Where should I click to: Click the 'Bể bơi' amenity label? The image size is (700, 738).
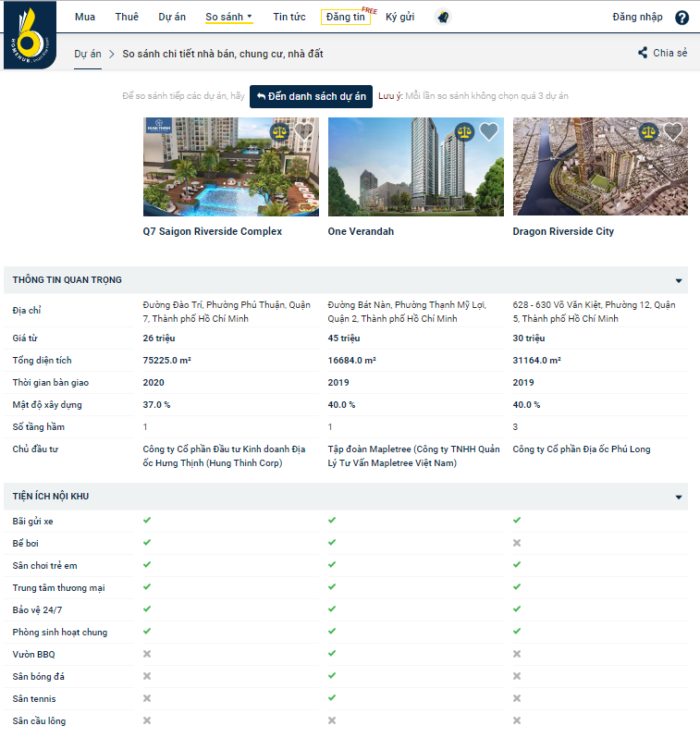[25, 543]
